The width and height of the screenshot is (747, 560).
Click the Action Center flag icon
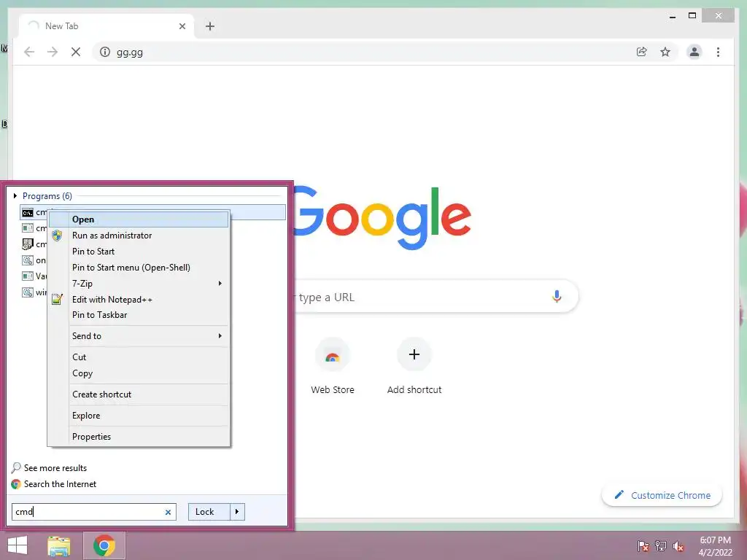[643, 546]
